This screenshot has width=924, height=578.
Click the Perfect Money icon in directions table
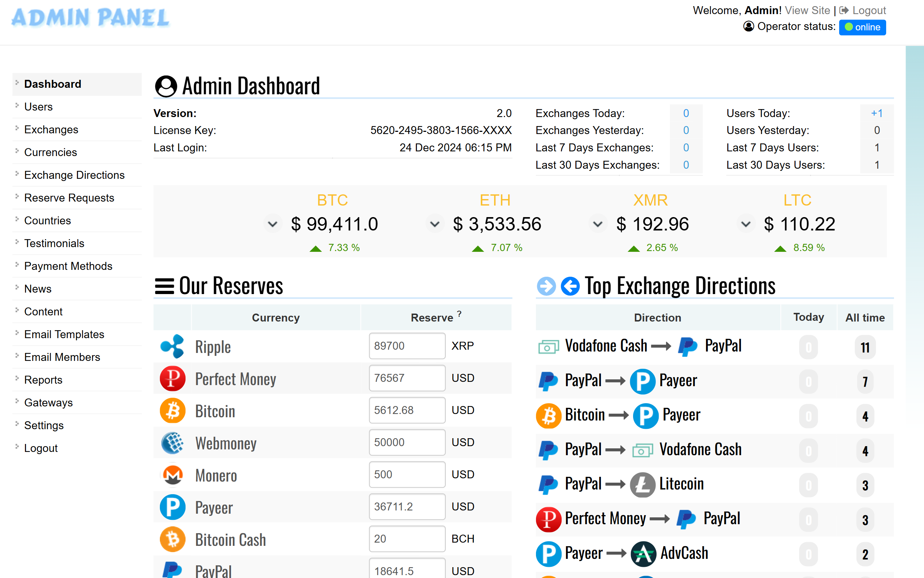549,519
